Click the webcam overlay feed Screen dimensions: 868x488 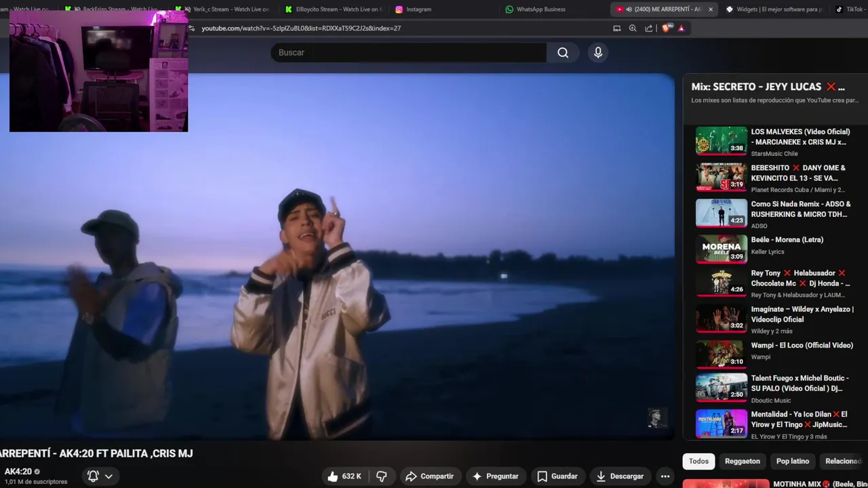tap(98, 71)
